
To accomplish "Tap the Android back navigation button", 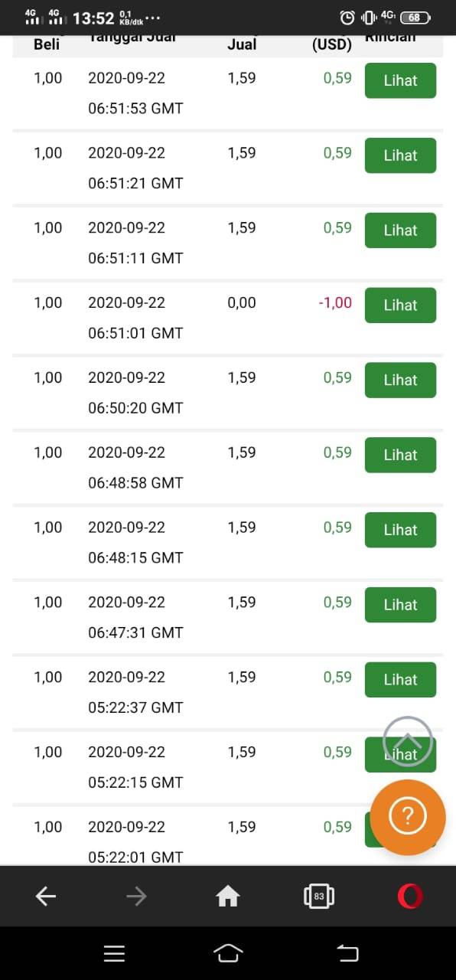I will coord(347,953).
